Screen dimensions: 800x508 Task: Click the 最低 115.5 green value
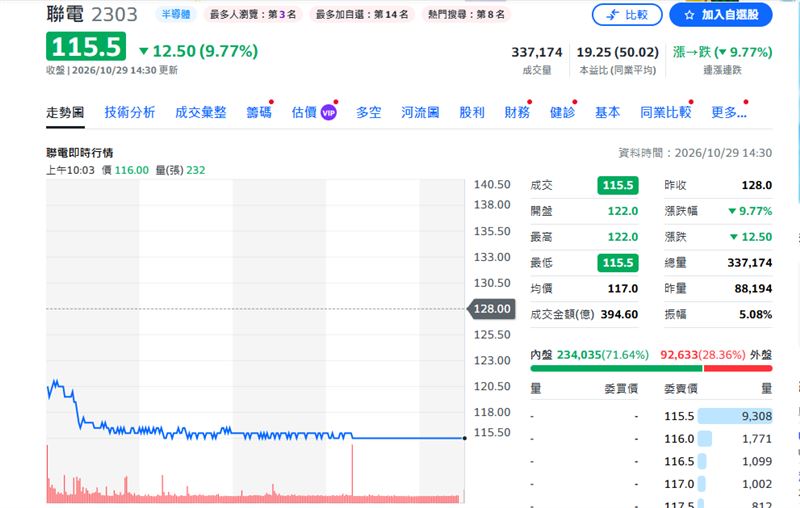618,263
